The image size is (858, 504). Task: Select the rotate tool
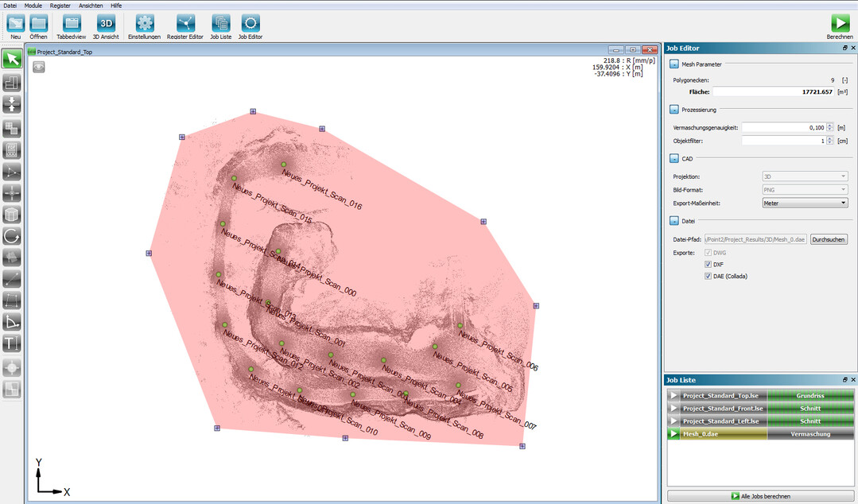tap(12, 236)
